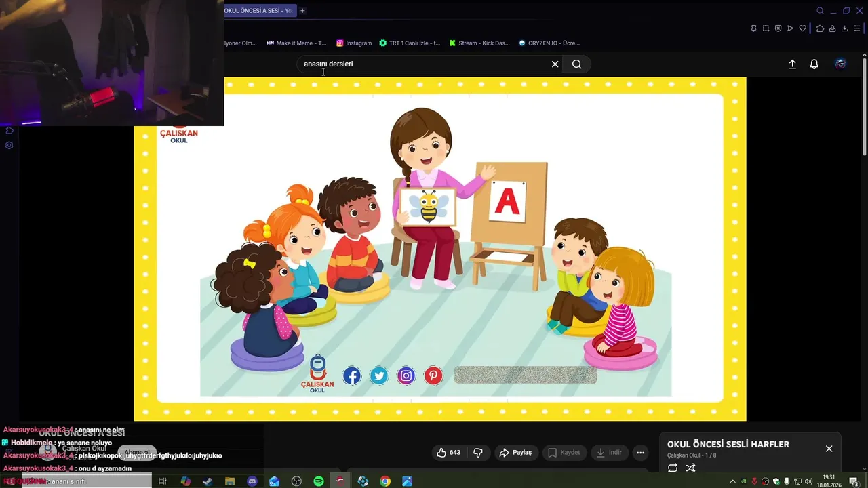Click the Task View taskbar icon

pos(163,481)
